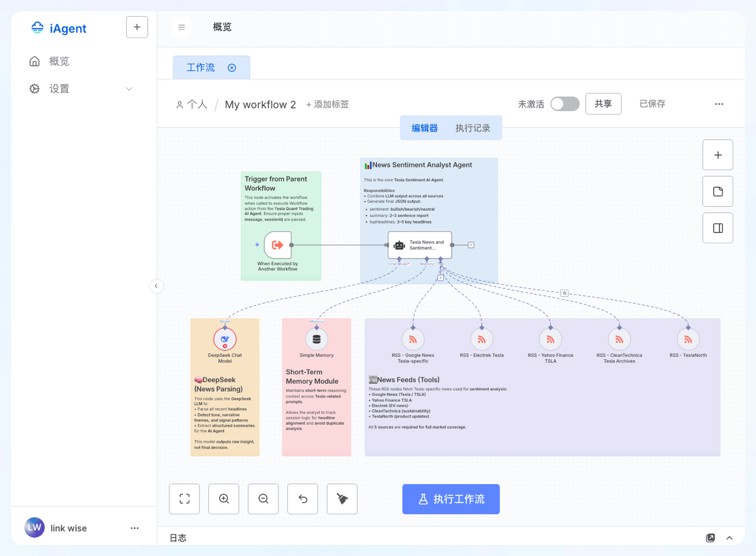Switch to the 执行记录 tab
The image size is (756, 556).
coord(472,127)
